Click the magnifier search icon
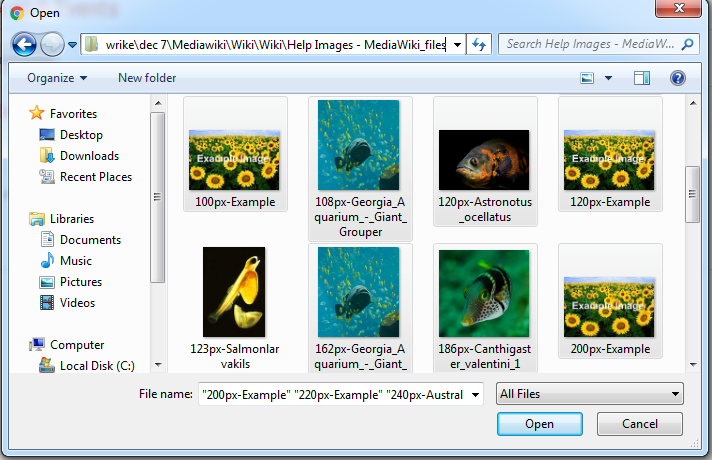712x460 pixels. [x=688, y=44]
